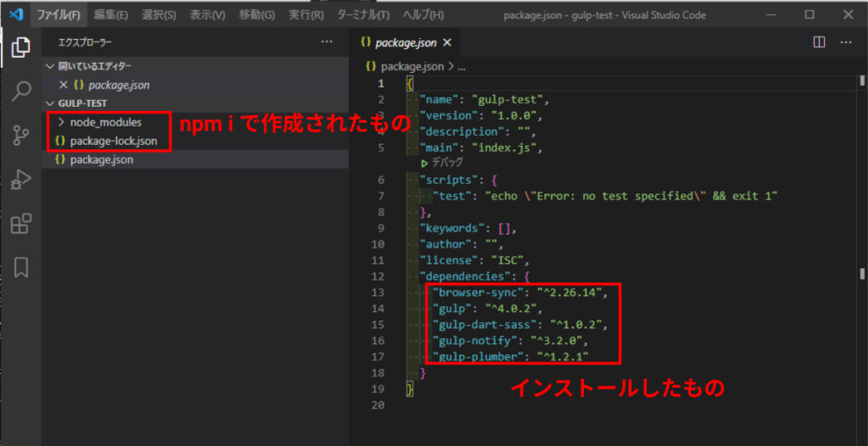Open the 表示(V) menu
Viewport: 868px width, 446px height.
pyautogui.click(x=208, y=15)
